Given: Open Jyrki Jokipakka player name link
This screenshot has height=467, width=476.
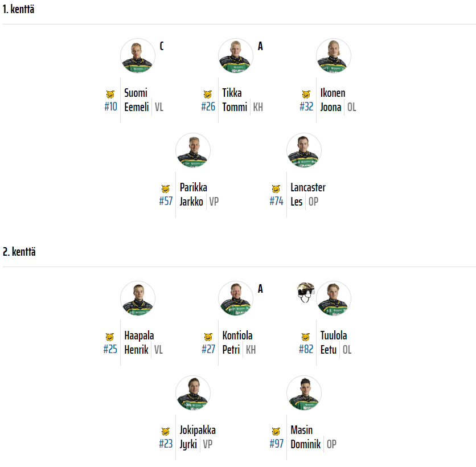Looking at the screenshot, I should coord(197,437).
